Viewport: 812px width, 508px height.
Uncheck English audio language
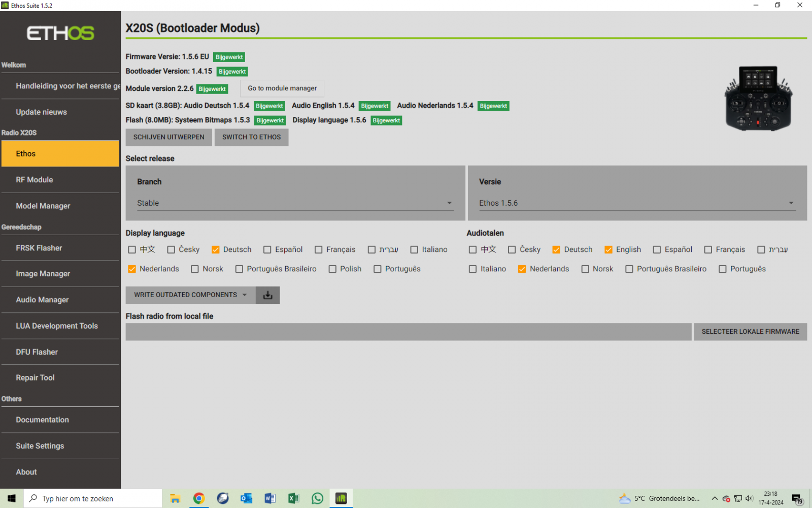pyautogui.click(x=608, y=249)
